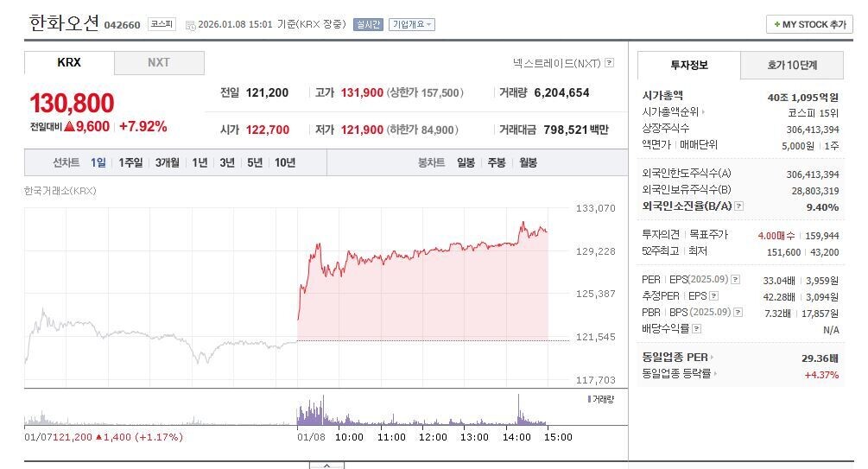This screenshot has height=469, width=868.
Task: Click help icon next to PER EPS(2025.09)
Action: tap(736, 280)
